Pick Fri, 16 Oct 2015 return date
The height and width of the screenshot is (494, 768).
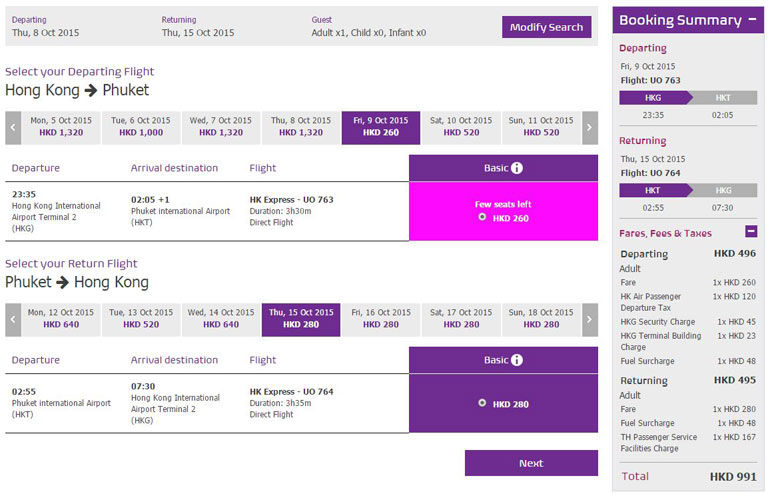pos(381,318)
